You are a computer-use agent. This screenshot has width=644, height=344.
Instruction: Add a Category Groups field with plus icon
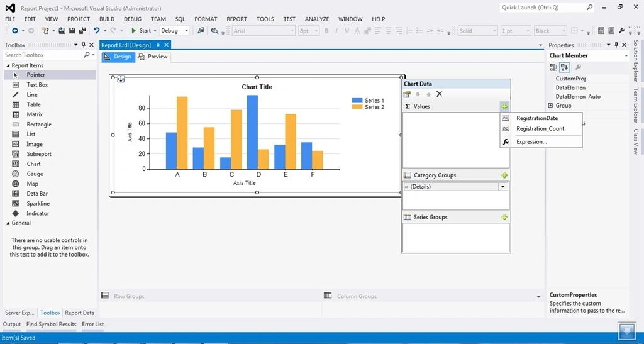coord(504,175)
